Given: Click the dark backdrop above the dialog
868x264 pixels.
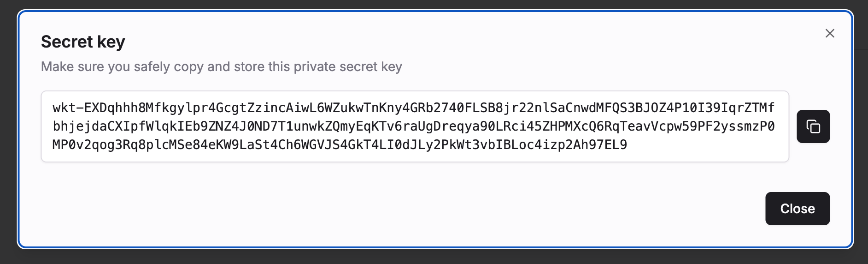Looking at the screenshot, I should pyautogui.click(x=434, y=4).
